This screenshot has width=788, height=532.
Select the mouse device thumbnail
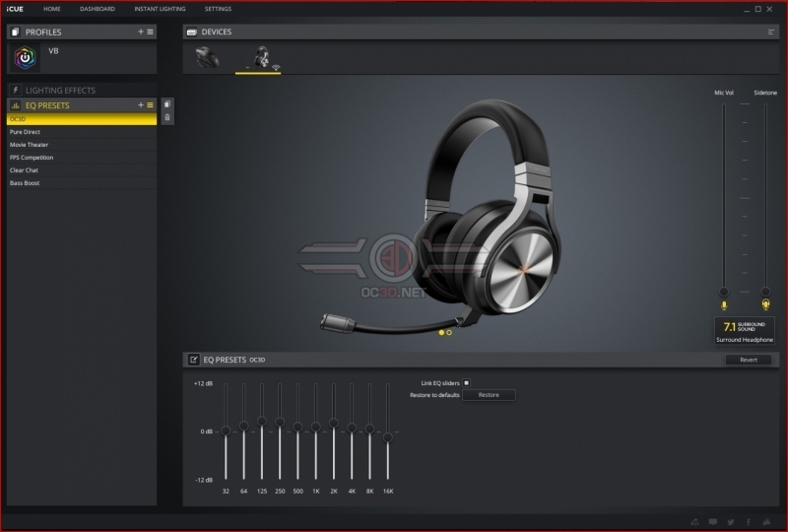(207, 57)
